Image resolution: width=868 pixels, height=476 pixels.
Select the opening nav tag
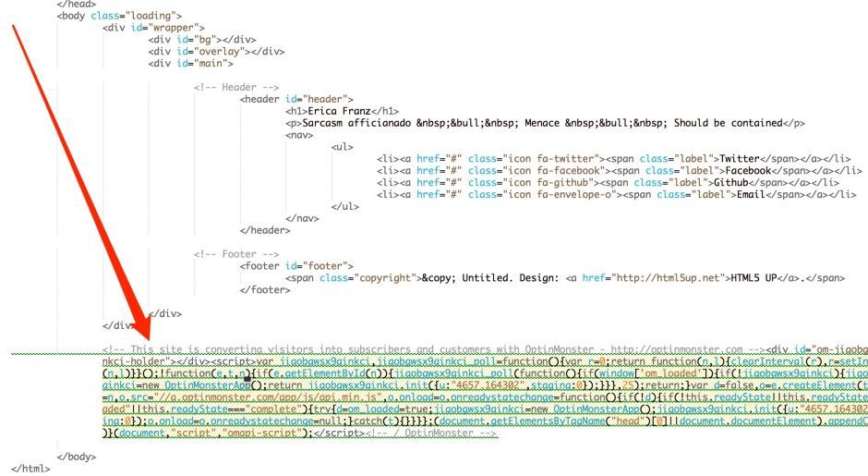299,135
